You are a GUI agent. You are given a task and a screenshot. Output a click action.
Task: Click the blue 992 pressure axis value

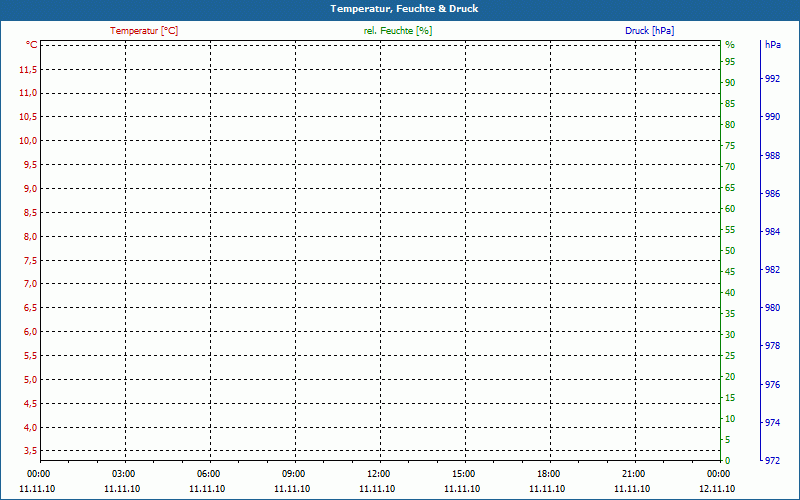coord(772,79)
